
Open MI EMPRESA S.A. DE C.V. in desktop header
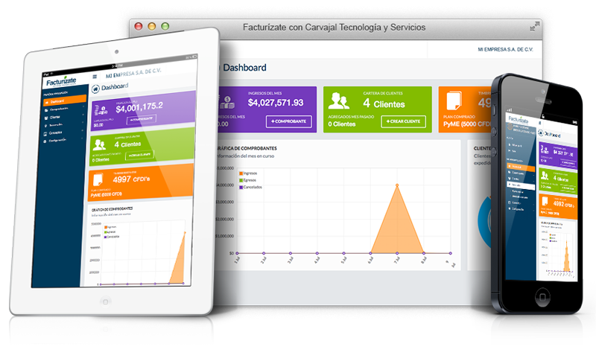coord(505,49)
